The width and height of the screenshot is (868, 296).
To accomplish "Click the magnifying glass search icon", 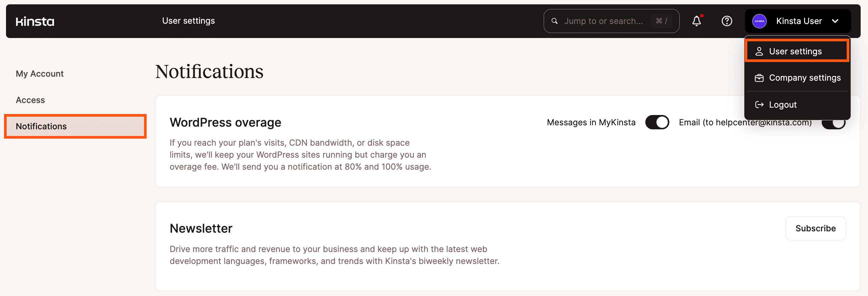I will (555, 21).
